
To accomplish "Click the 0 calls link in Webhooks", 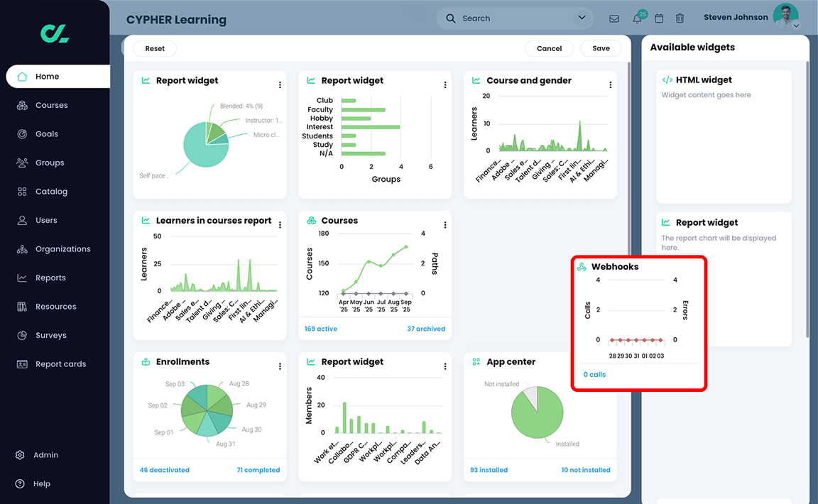I will coord(594,375).
